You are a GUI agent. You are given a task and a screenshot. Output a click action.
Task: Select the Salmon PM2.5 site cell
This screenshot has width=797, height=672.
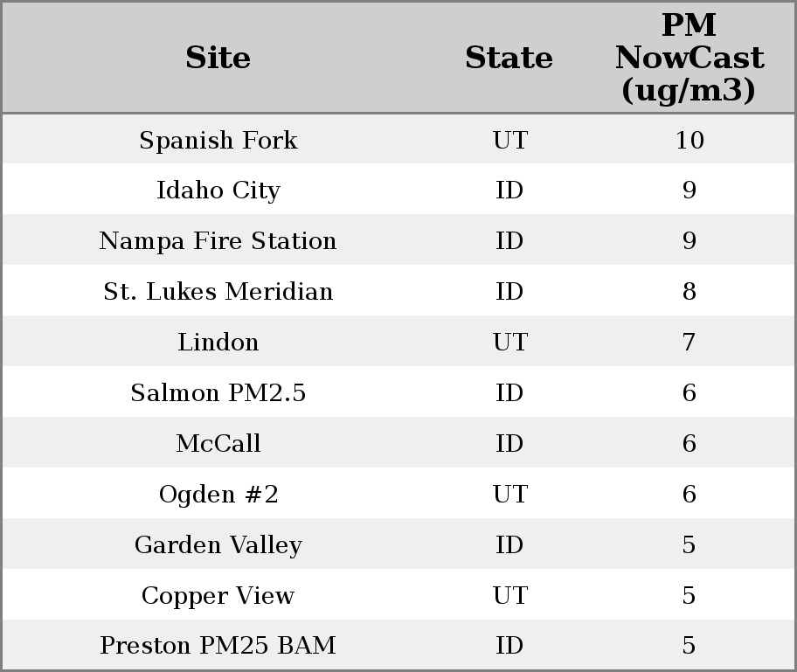click(x=218, y=393)
